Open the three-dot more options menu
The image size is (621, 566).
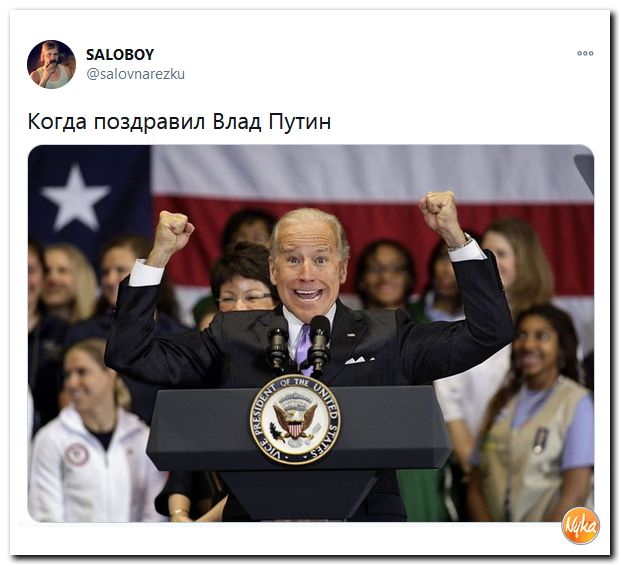click(x=585, y=53)
